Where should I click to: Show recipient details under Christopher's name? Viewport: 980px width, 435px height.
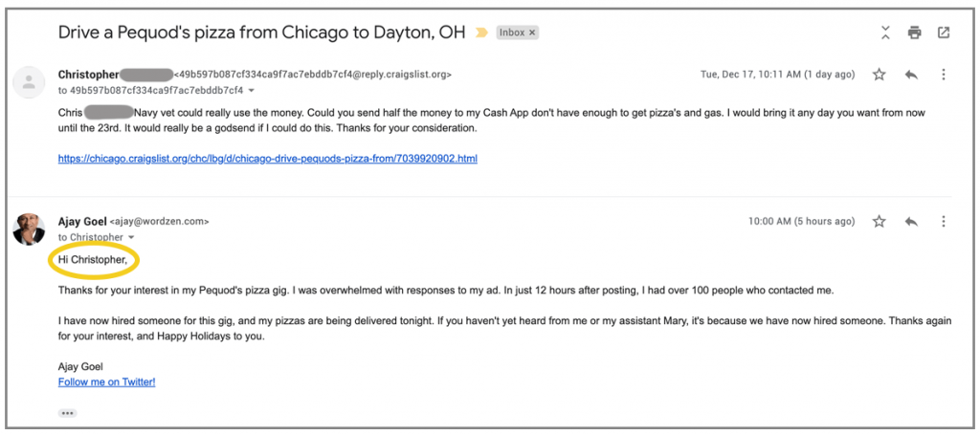click(x=252, y=91)
